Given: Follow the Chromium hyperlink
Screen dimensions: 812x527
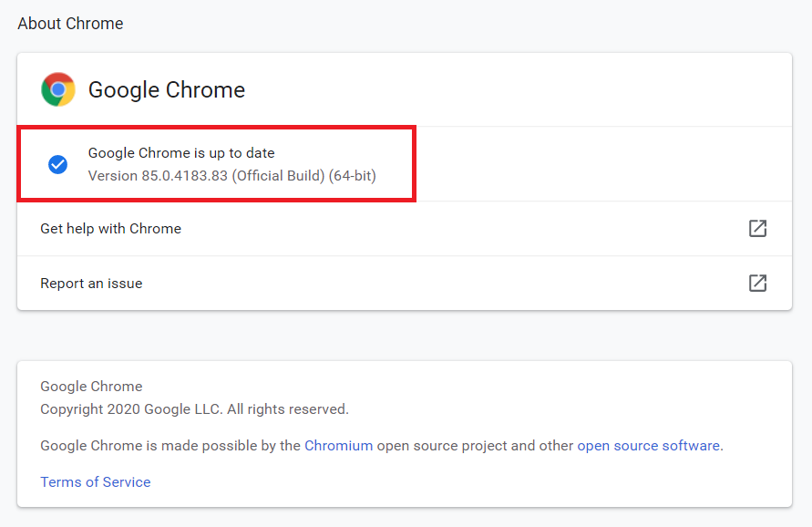Looking at the screenshot, I should coord(338,446).
